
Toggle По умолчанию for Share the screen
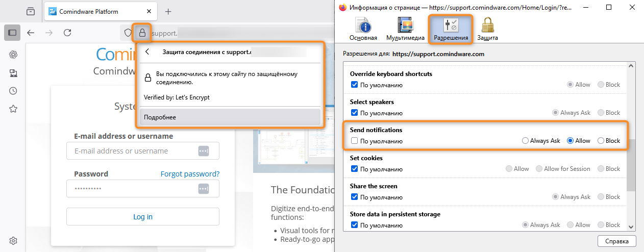[x=355, y=197]
